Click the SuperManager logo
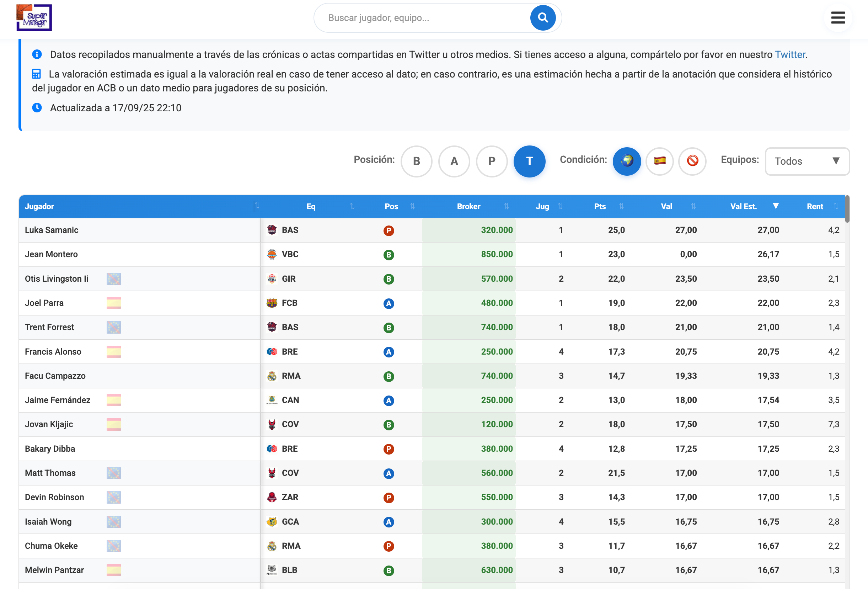The image size is (868, 589). (x=34, y=17)
